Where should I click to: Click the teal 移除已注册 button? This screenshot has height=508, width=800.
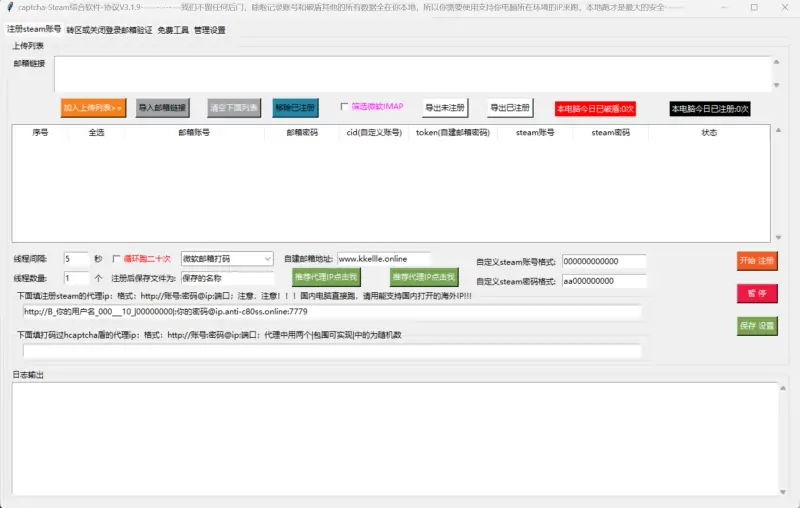click(x=295, y=107)
